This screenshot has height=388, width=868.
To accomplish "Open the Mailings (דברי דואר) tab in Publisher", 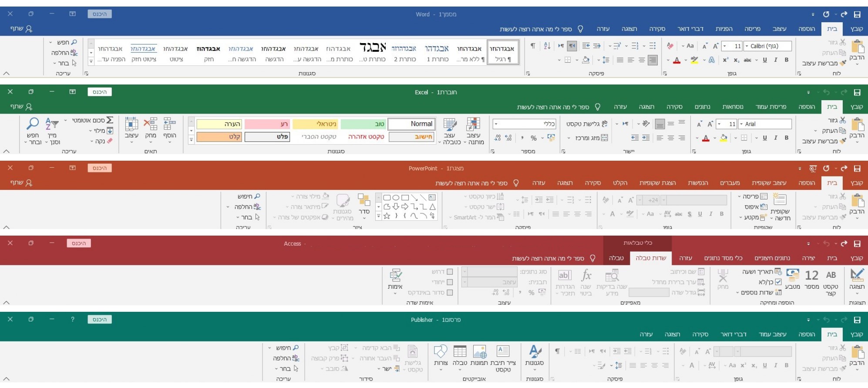I will pyautogui.click(x=733, y=334).
